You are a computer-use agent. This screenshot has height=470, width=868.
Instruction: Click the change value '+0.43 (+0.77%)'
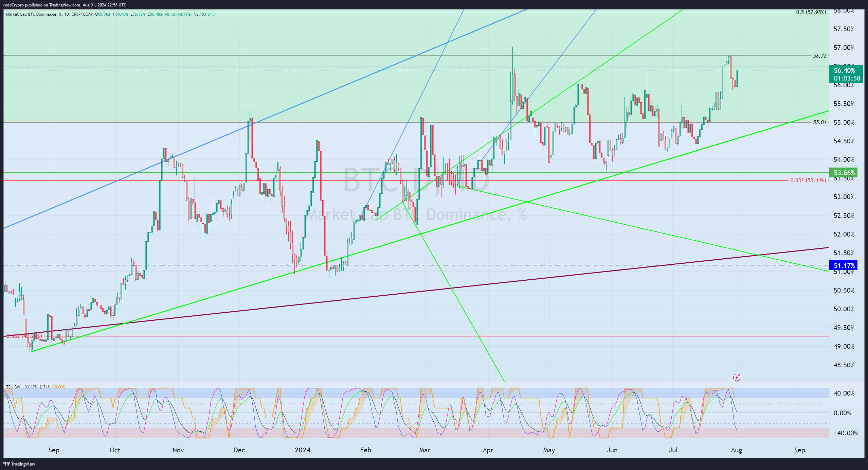pyautogui.click(x=178, y=14)
